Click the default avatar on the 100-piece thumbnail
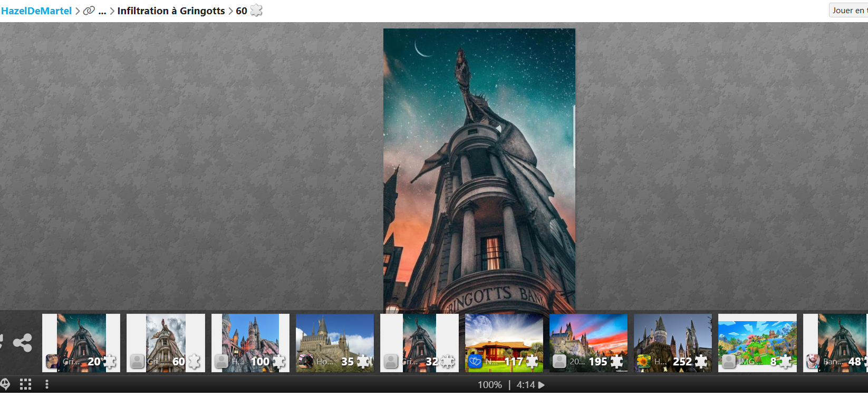This screenshot has height=396, width=868. click(221, 361)
